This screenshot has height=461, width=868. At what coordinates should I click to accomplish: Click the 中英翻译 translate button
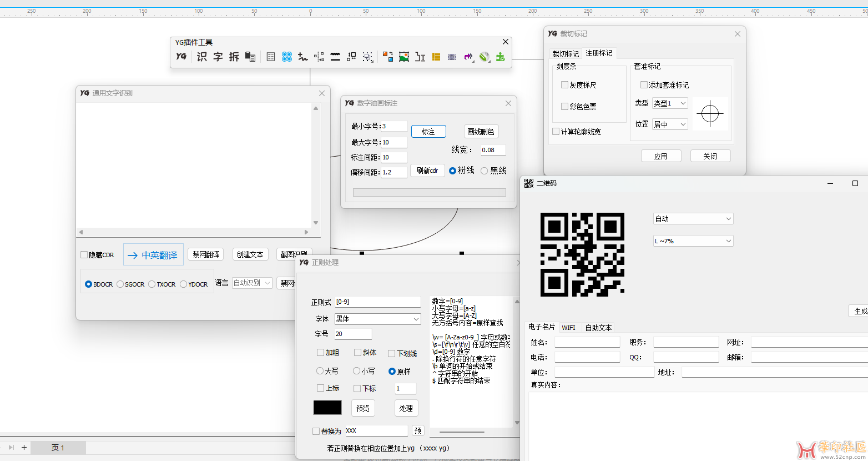(153, 255)
